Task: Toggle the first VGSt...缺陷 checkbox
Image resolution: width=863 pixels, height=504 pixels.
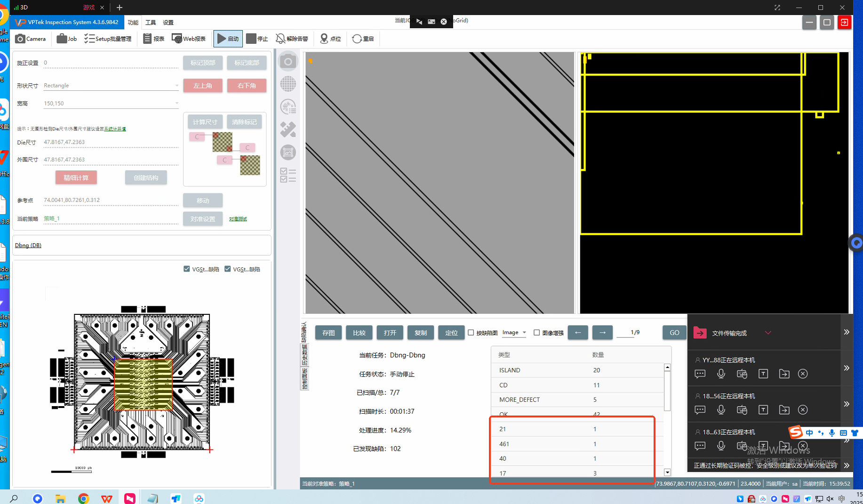Action: pyautogui.click(x=187, y=269)
